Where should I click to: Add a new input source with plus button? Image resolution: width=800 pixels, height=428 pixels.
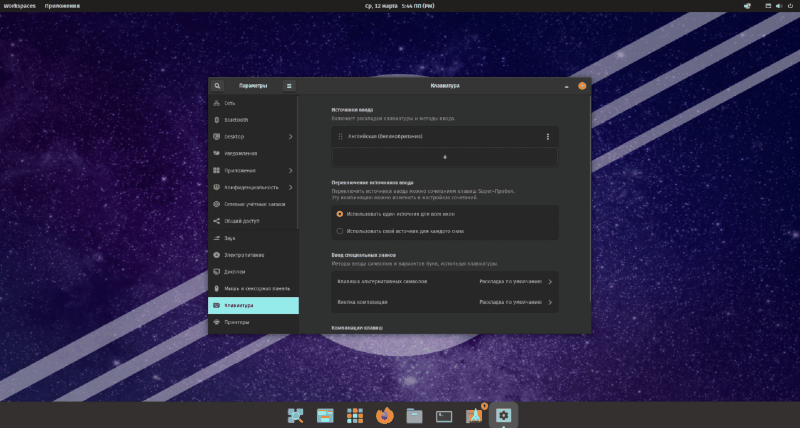pyautogui.click(x=444, y=157)
